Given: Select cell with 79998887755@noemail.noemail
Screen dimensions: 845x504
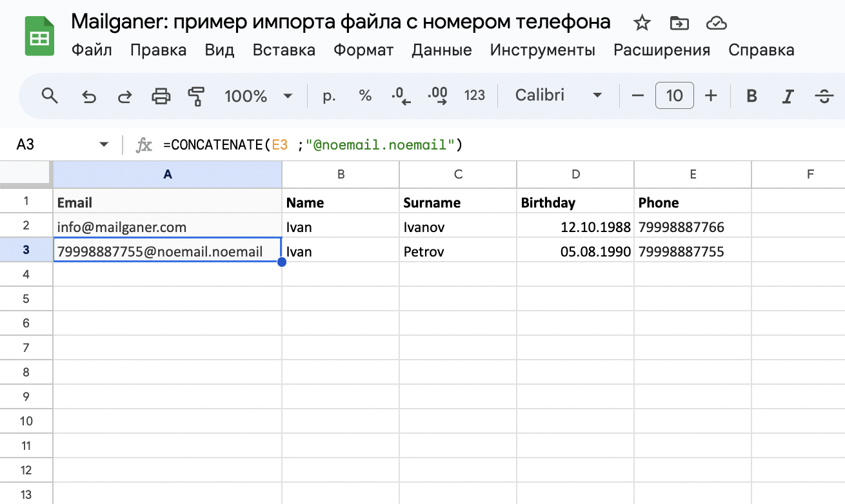Looking at the screenshot, I should point(168,251).
